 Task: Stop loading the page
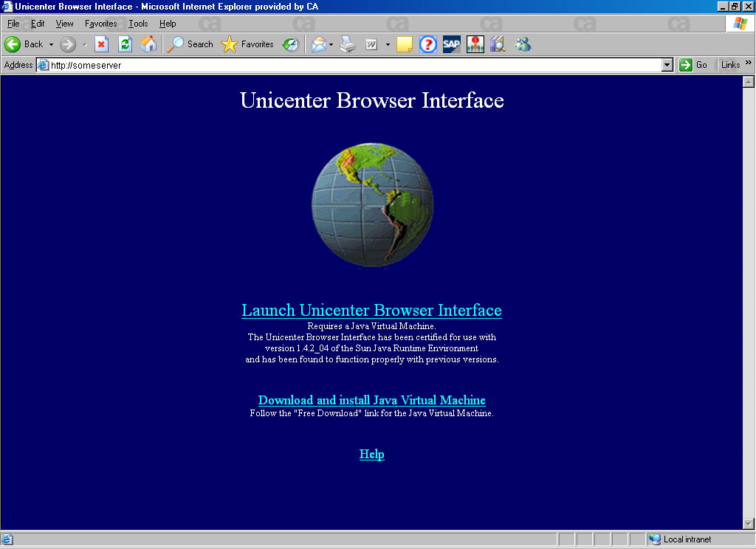pos(101,44)
